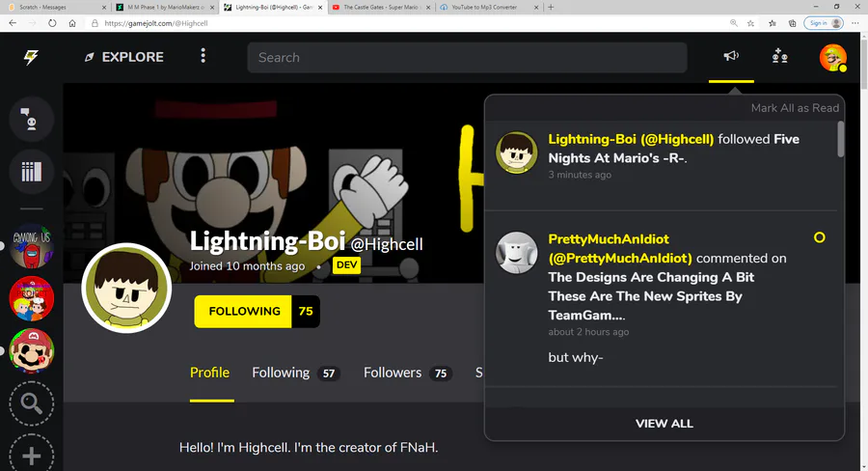Open the red project community icon
The image size is (868, 471).
(x=32, y=298)
